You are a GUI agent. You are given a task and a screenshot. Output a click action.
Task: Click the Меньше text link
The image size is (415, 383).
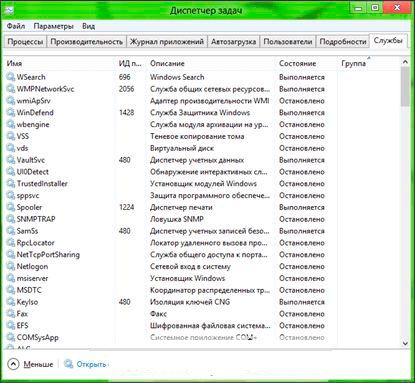(x=38, y=364)
